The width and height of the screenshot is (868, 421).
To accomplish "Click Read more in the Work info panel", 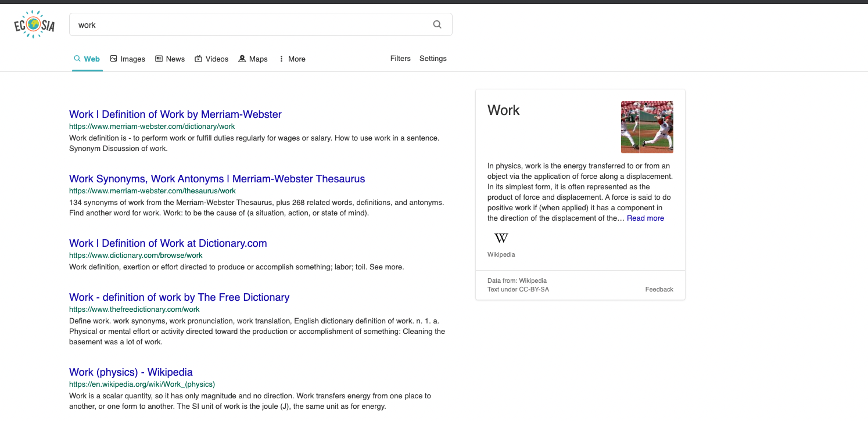I will [x=645, y=218].
